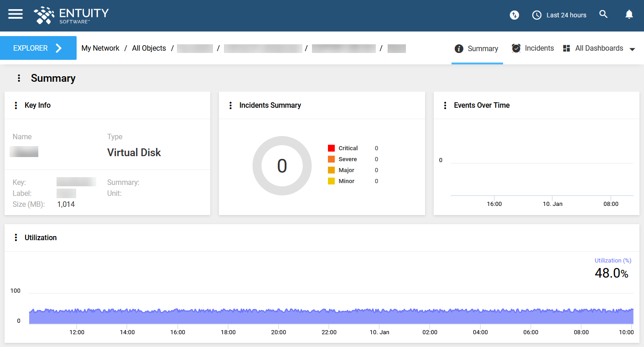Go to All Objects breadcrumb
Viewport: 644px width, 347px height.
[149, 48]
